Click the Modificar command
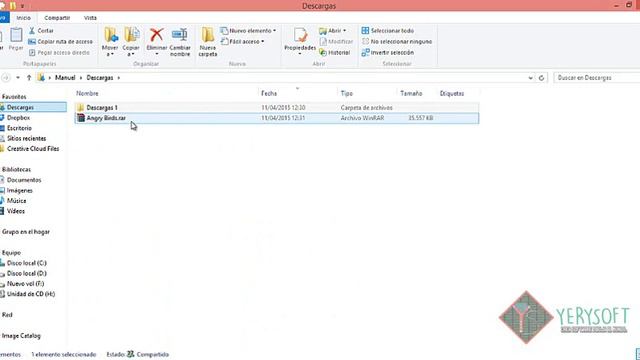This screenshot has height=360, width=640. (x=336, y=42)
